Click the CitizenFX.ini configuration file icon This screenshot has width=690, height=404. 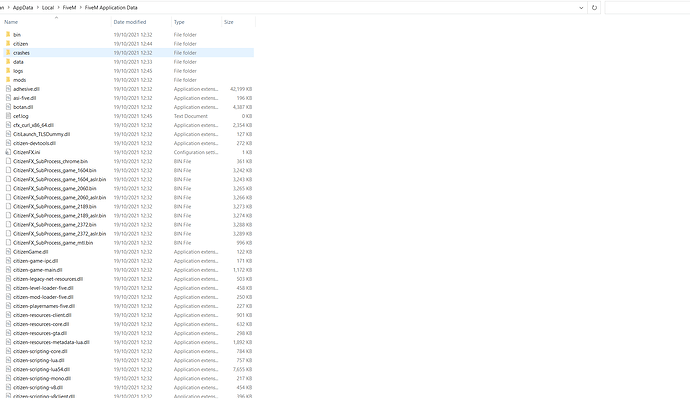pyautogui.click(x=8, y=152)
